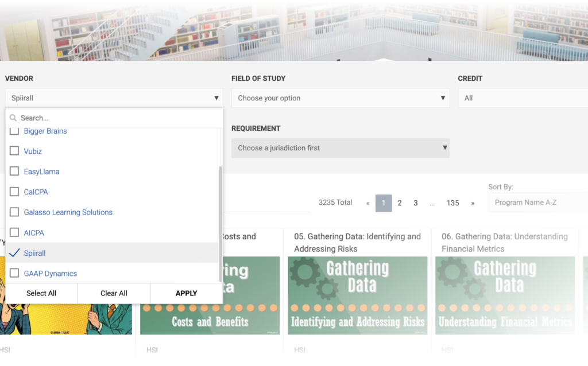588x366 pixels.
Task: Click the Clear All button
Action: [114, 293]
